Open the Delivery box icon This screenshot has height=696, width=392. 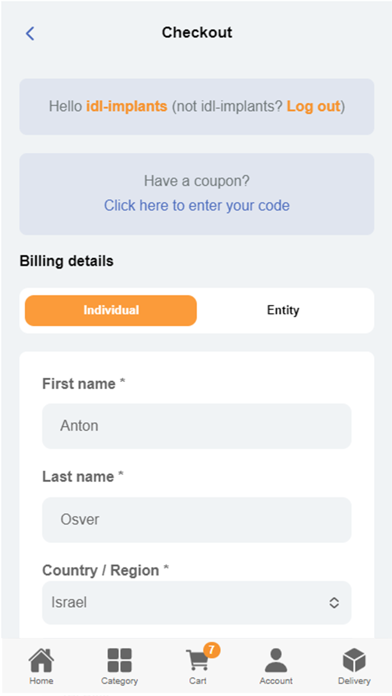click(x=354, y=660)
